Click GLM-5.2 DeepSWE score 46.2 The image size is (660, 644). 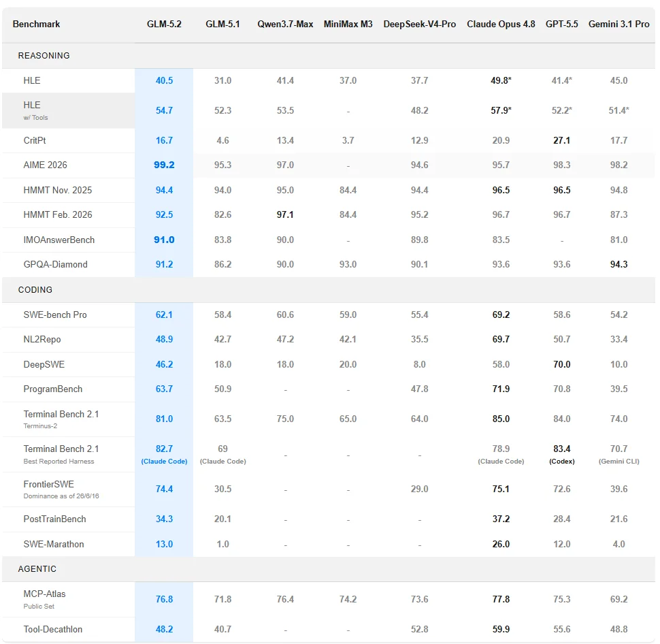164,364
